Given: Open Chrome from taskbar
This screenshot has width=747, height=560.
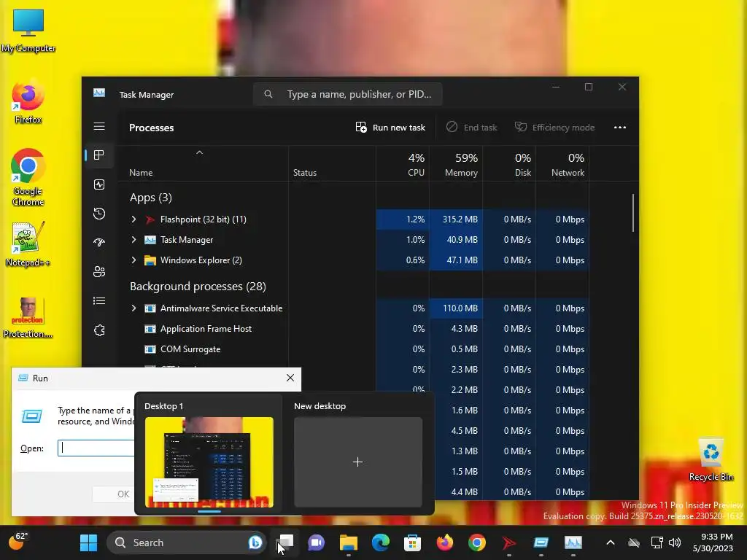Looking at the screenshot, I should [476, 542].
